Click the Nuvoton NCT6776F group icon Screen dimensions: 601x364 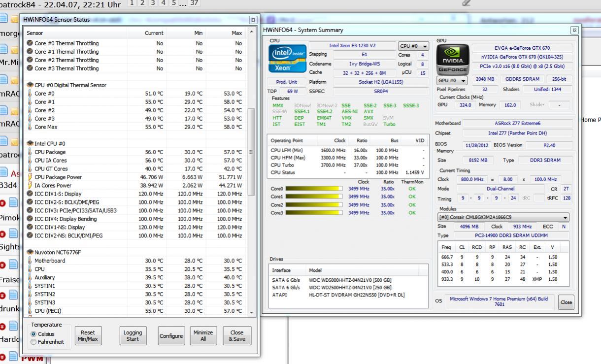[30, 252]
